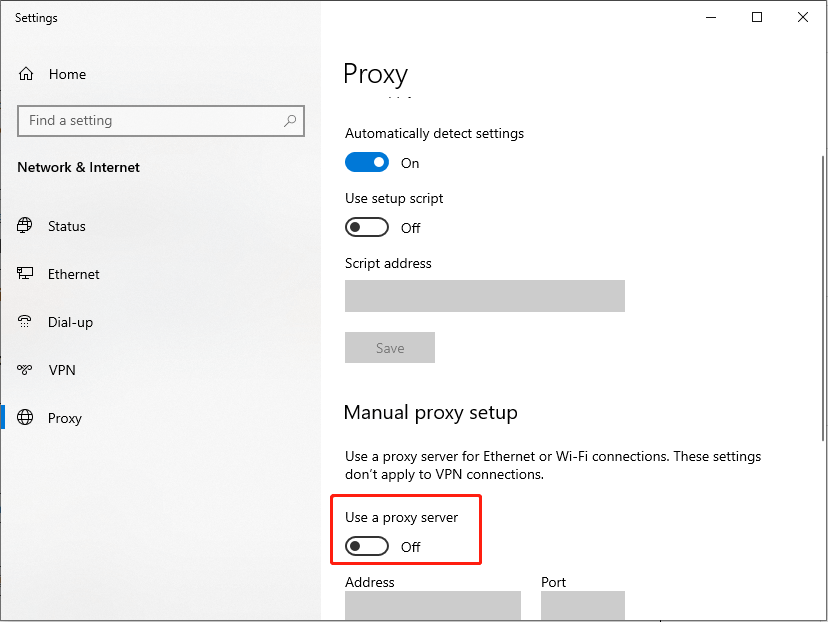This screenshot has width=828, height=622.
Task: Click the Dial-up phone icon
Action: 24,322
